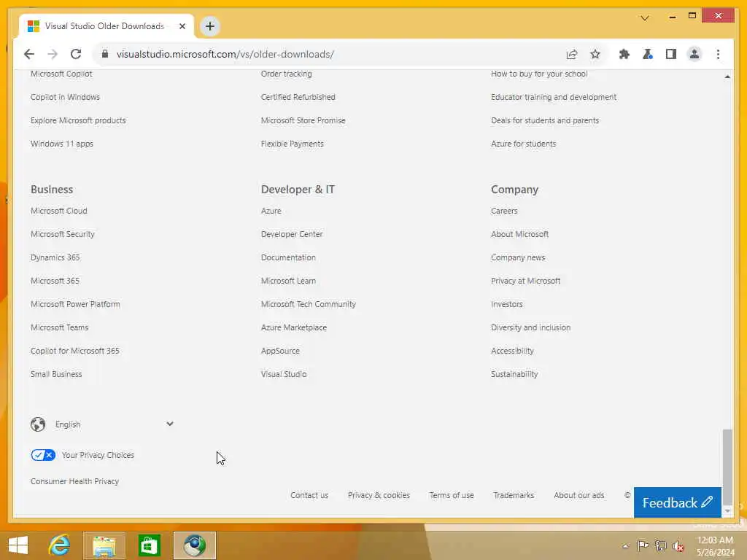Viewport: 747px width, 560px height.
Task: Open Small Business link
Action: tap(56, 374)
